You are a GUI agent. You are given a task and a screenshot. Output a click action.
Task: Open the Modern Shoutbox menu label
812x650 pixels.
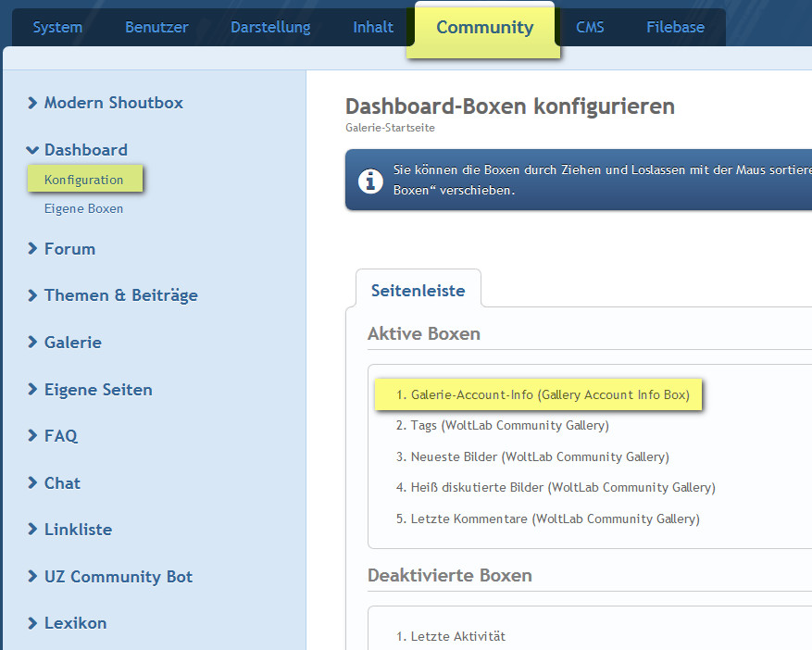113,103
